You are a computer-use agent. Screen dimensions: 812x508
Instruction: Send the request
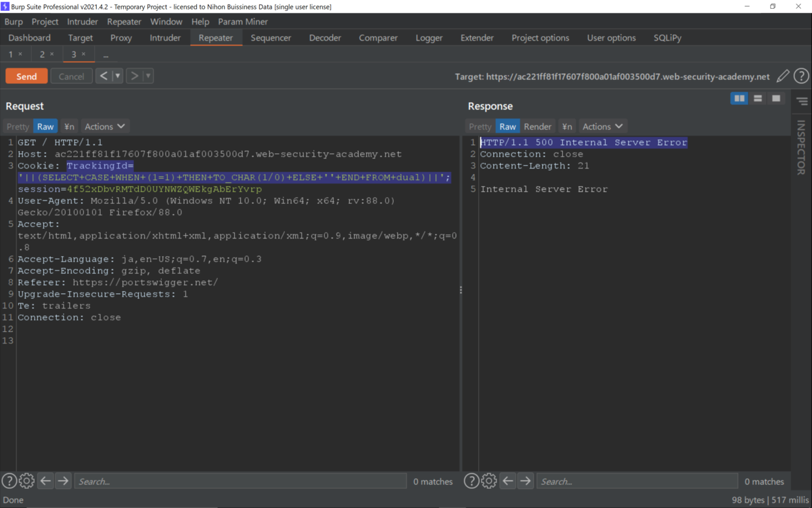(26, 76)
